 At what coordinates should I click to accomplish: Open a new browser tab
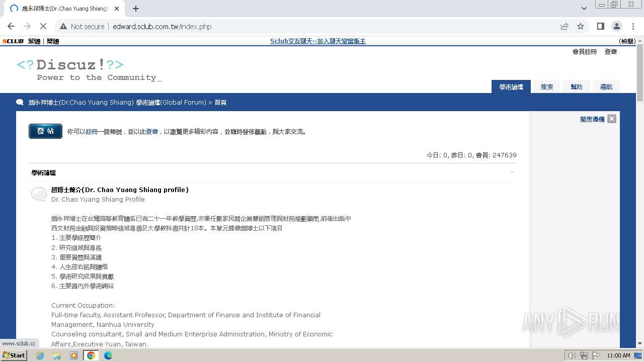(x=136, y=9)
